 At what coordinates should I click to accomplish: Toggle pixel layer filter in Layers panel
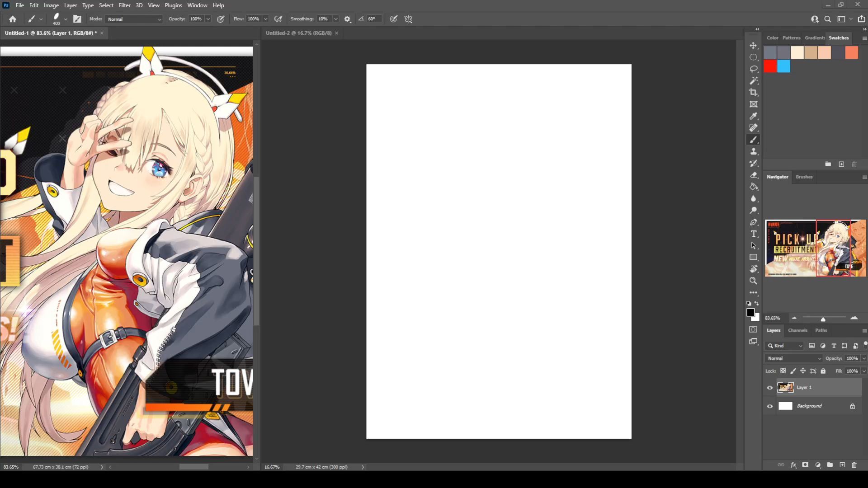[x=812, y=346]
